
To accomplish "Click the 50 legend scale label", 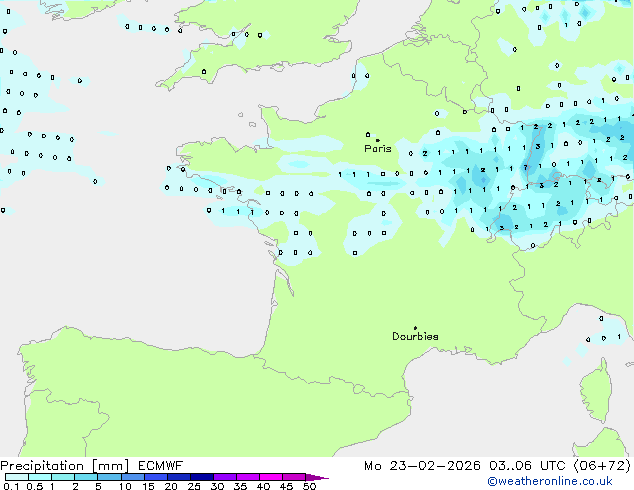I will [x=309, y=486].
